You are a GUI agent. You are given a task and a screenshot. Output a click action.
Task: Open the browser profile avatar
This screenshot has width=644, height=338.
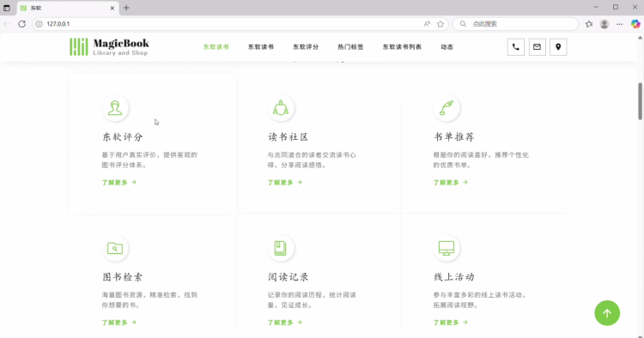pos(605,24)
